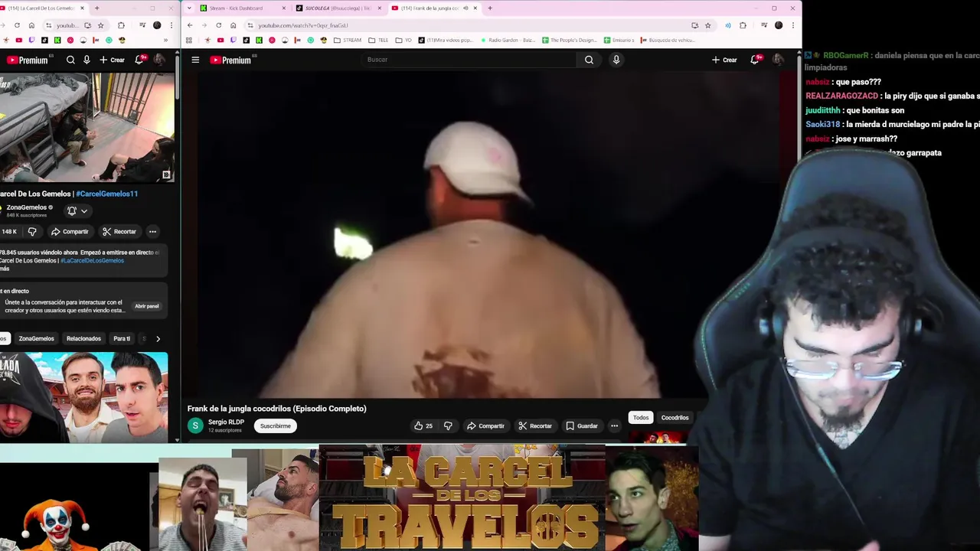Reload the page in the left browser
Screen dimensions: 980x551
17,25
